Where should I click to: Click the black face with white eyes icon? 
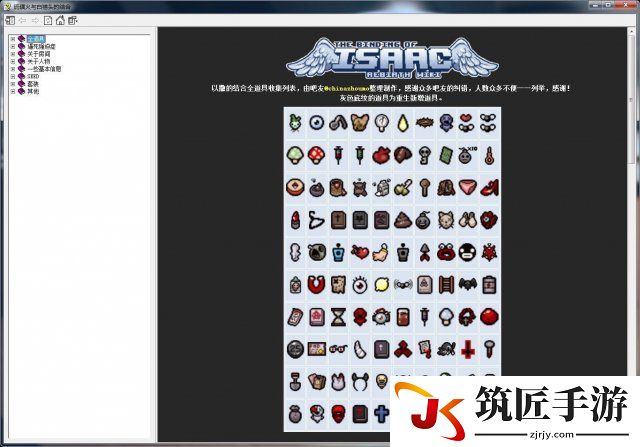[x=468, y=253]
